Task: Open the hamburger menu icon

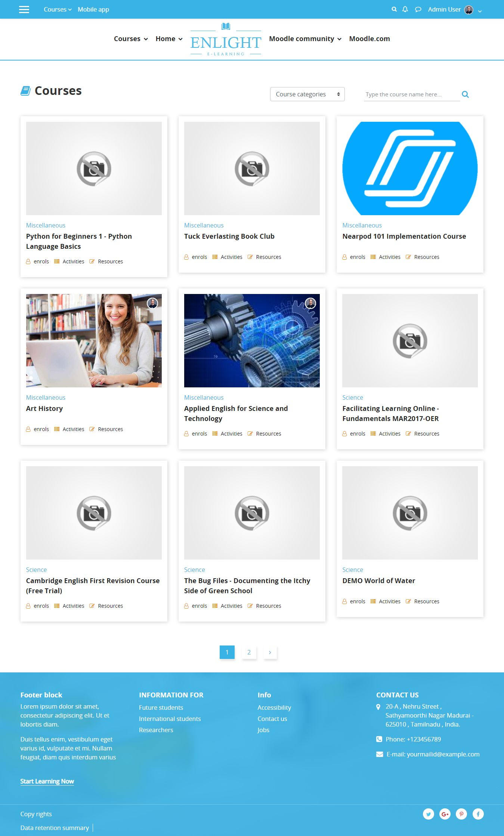Action: [24, 9]
